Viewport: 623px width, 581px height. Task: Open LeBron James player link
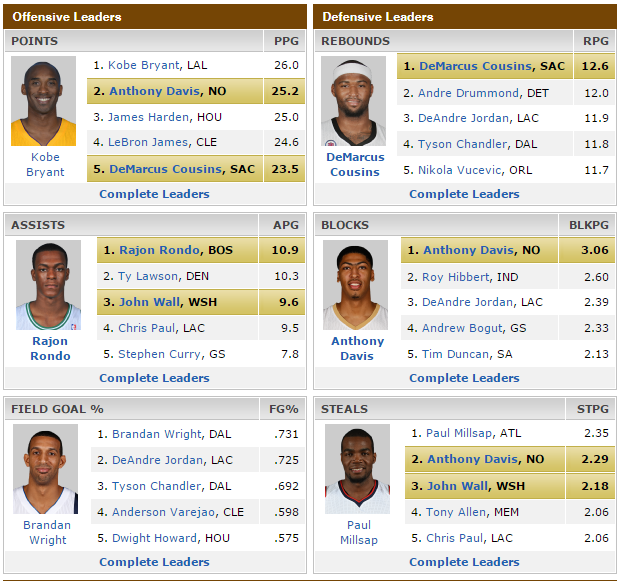click(x=148, y=142)
